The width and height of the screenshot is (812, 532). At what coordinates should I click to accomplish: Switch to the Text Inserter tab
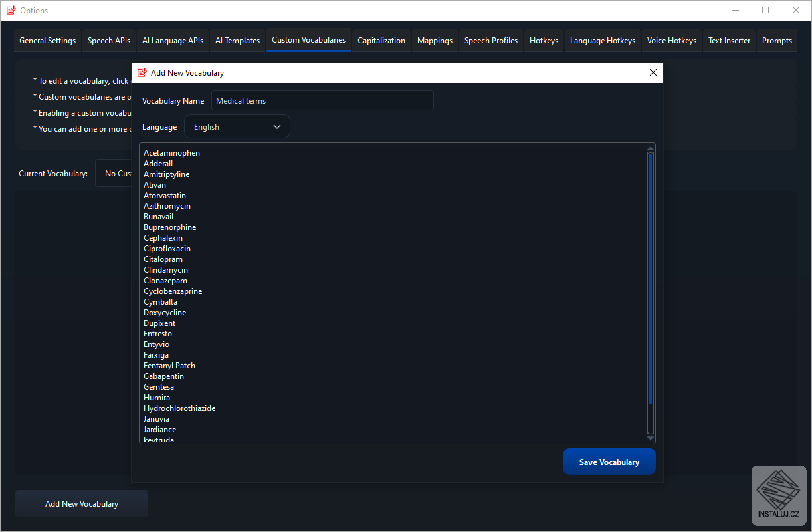[x=729, y=41]
